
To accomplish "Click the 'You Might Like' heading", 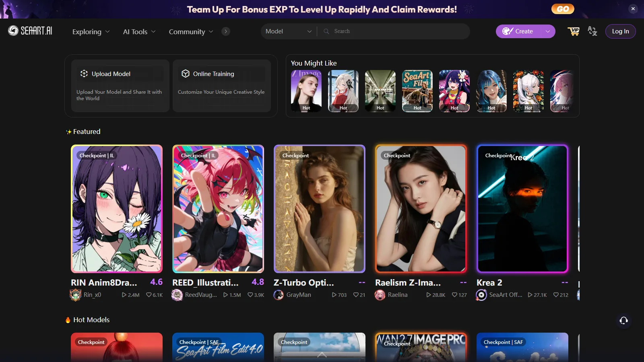I will point(314,63).
